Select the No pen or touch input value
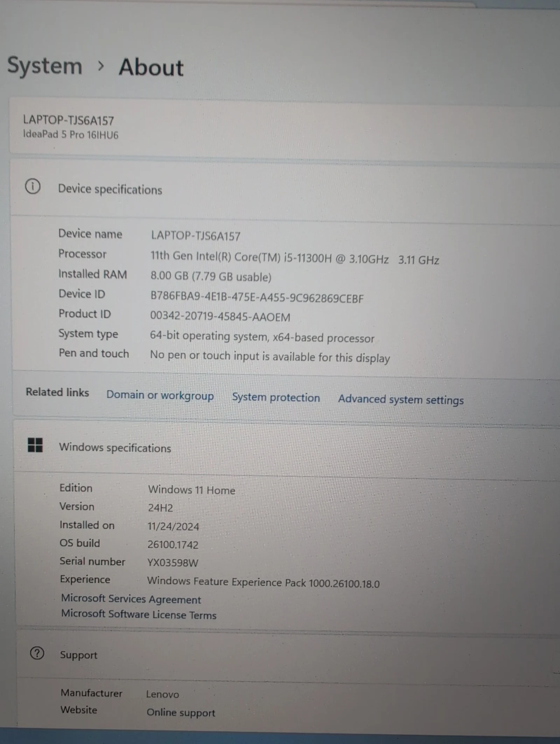The image size is (560, 744). click(270, 356)
